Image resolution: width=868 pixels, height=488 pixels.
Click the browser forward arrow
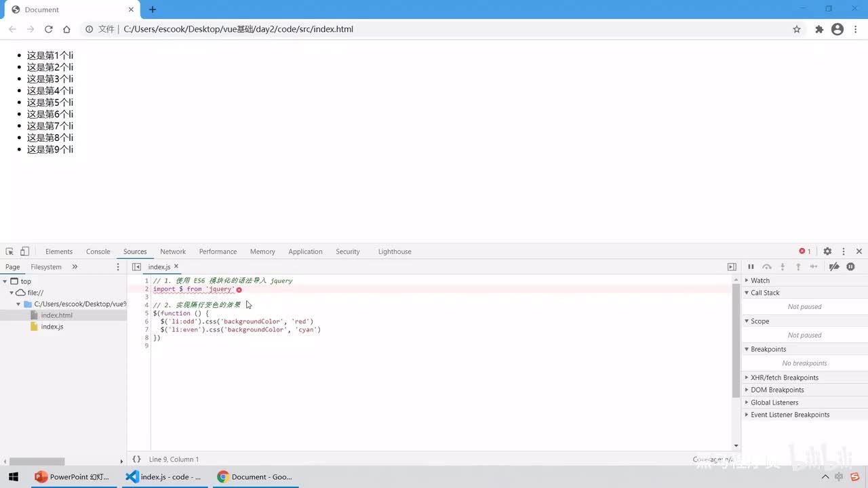(x=31, y=29)
